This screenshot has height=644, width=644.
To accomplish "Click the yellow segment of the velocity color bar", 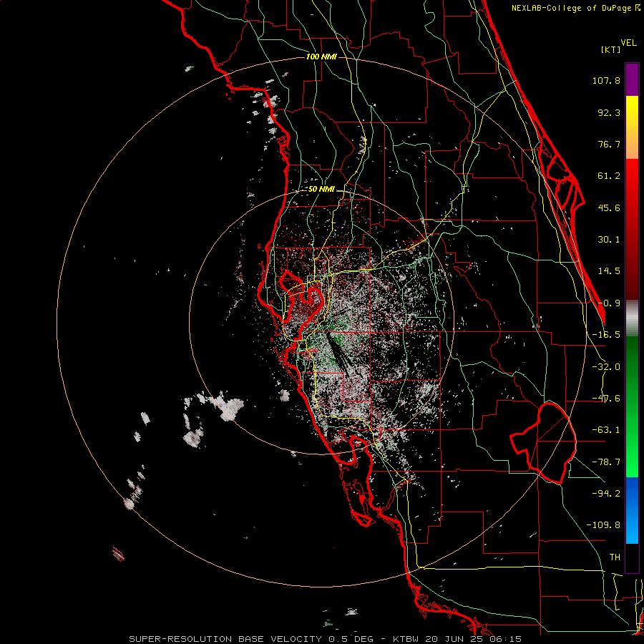I will tap(632, 127).
